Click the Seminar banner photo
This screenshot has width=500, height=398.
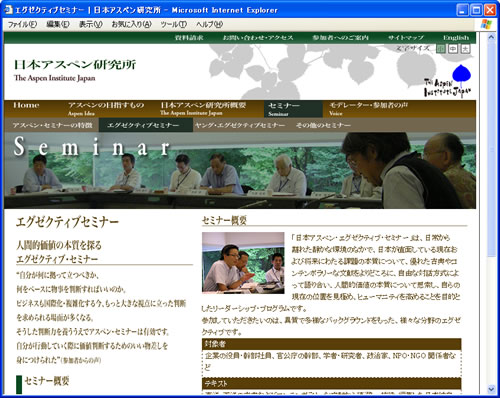point(240,170)
